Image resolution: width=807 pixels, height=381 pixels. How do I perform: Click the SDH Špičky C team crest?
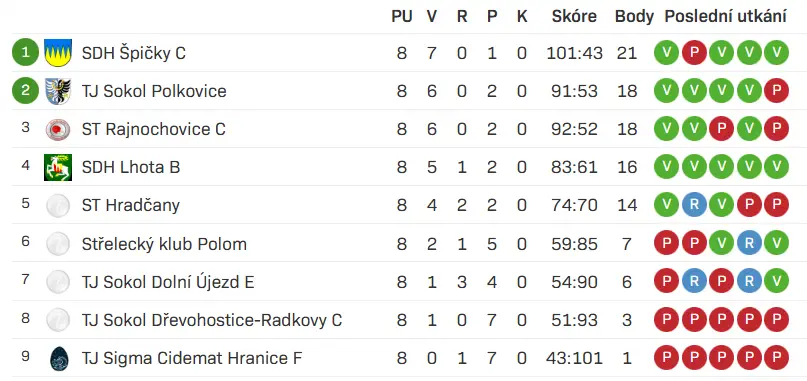tap(58, 53)
